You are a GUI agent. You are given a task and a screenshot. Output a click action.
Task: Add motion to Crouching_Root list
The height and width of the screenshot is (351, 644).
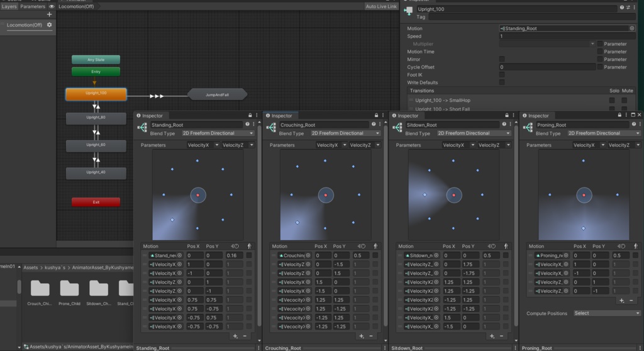[361, 336]
